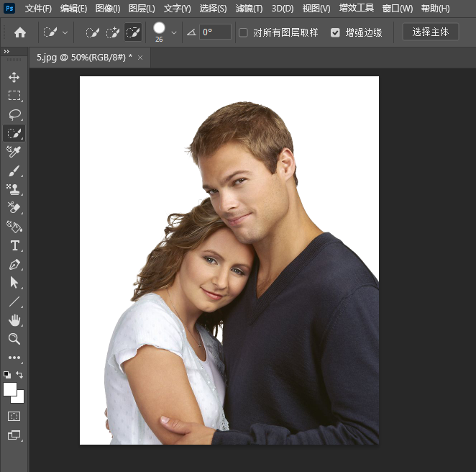The width and height of the screenshot is (476, 472).
Task: Open the 滤镜(T) menu
Action: pos(249,9)
